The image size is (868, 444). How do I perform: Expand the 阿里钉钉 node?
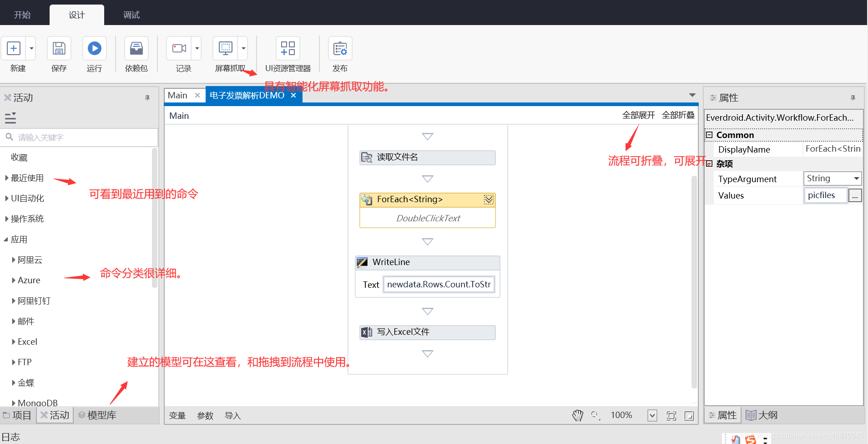tap(14, 301)
